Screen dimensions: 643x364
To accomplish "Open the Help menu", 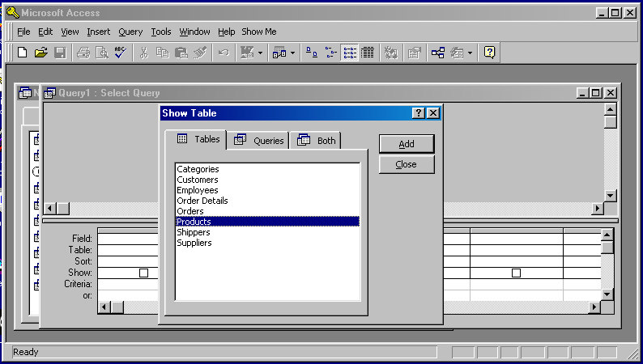I will tap(227, 32).
